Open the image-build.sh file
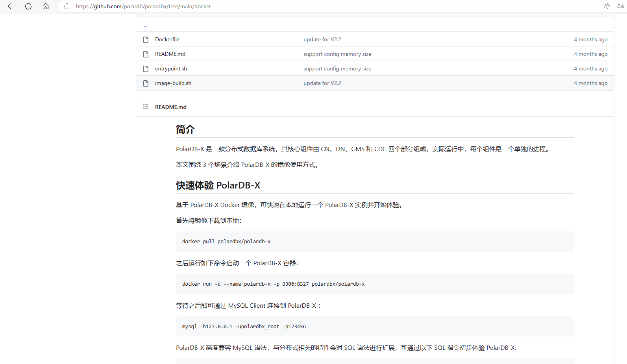 click(x=173, y=83)
